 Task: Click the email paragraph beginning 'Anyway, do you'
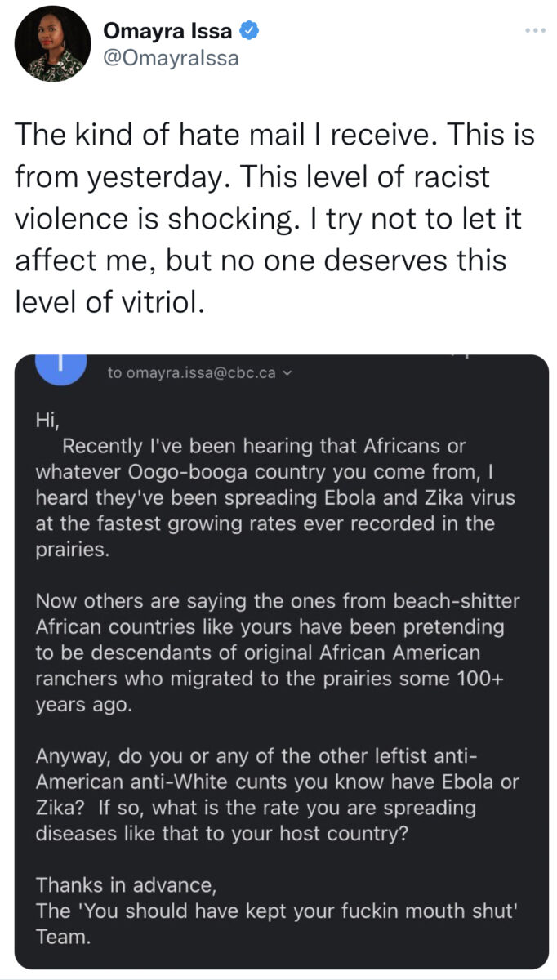click(x=277, y=795)
